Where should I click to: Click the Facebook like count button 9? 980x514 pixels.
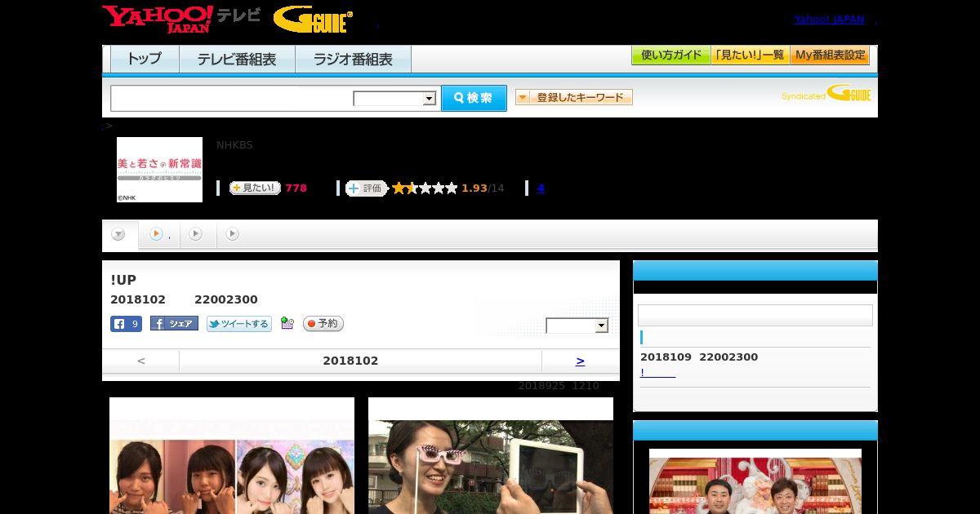tap(126, 324)
